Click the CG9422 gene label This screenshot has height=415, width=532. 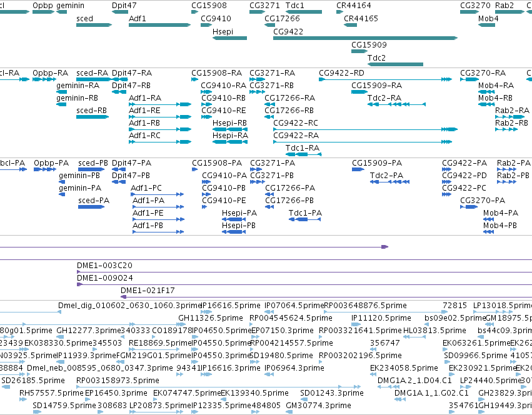click(x=288, y=31)
